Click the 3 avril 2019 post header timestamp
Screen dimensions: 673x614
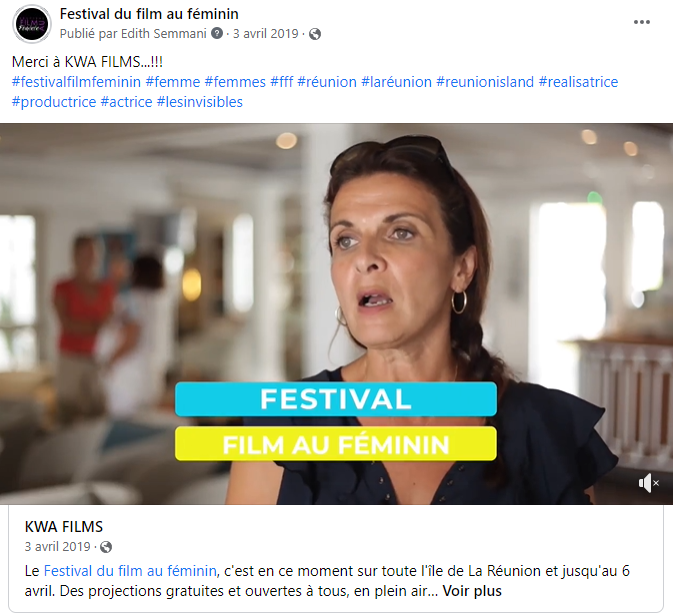[265, 33]
